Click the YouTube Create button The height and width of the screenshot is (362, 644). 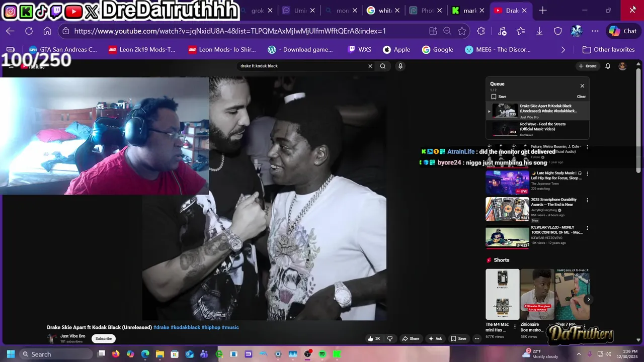tap(588, 66)
